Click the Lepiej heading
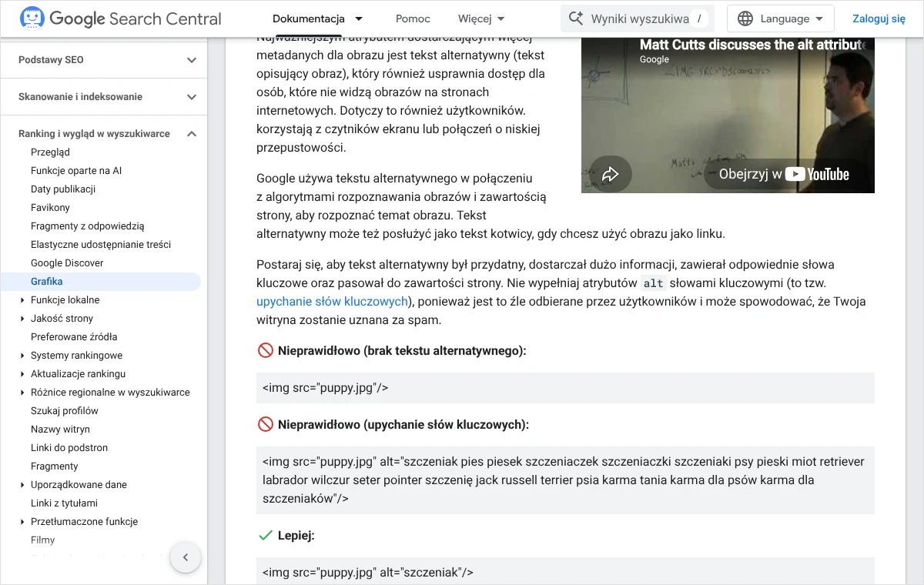The height and width of the screenshot is (585, 924). click(296, 536)
